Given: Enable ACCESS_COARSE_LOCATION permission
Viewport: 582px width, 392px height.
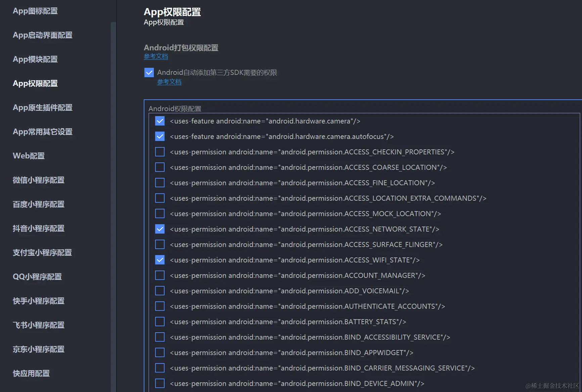Looking at the screenshot, I should (160, 167).
